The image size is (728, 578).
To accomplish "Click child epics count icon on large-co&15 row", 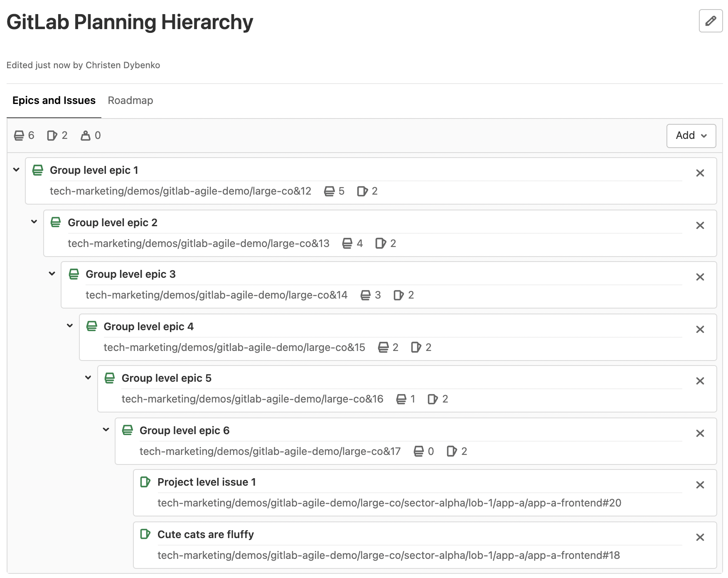I will [384, 348].
